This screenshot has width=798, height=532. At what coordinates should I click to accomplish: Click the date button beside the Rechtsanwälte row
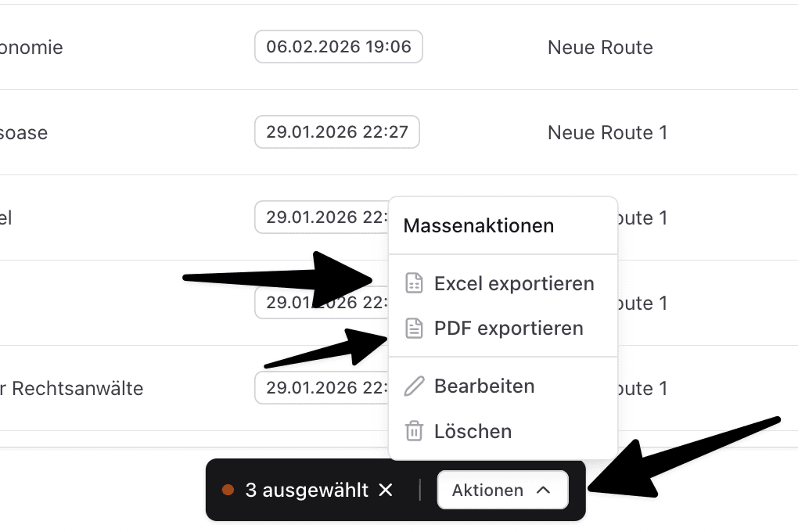click(321, 387)
